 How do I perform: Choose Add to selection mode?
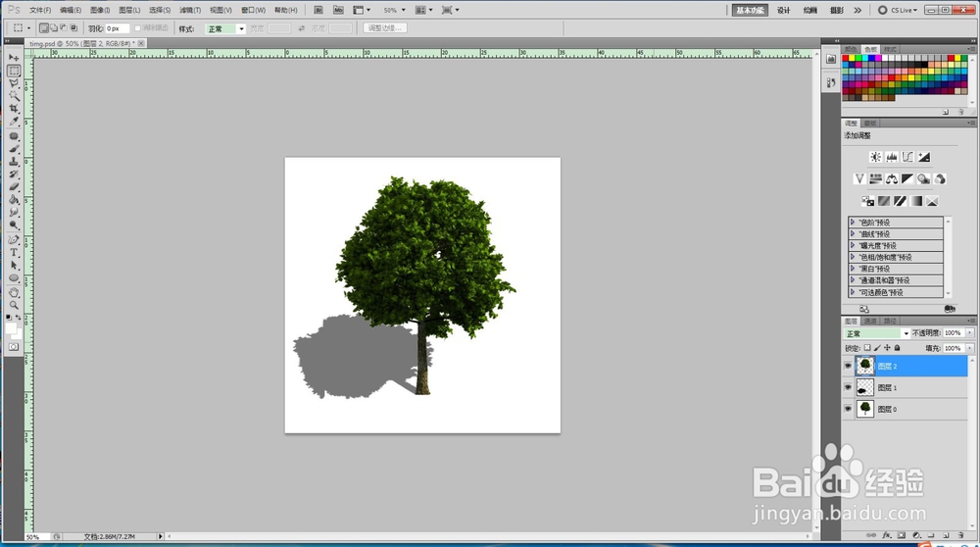54,28
